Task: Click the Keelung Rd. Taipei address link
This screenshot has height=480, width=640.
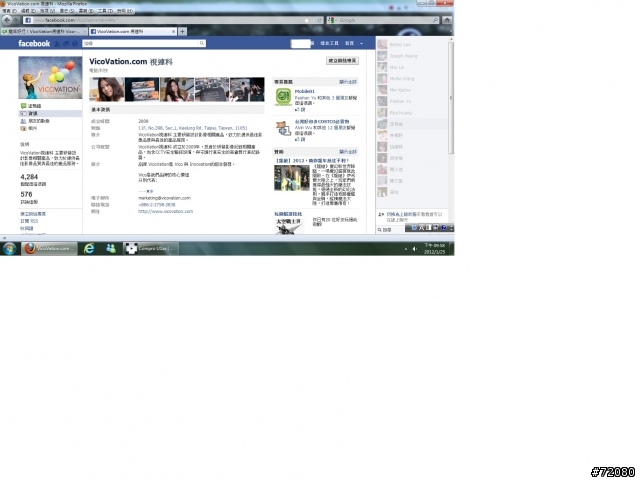Action: 192,128
